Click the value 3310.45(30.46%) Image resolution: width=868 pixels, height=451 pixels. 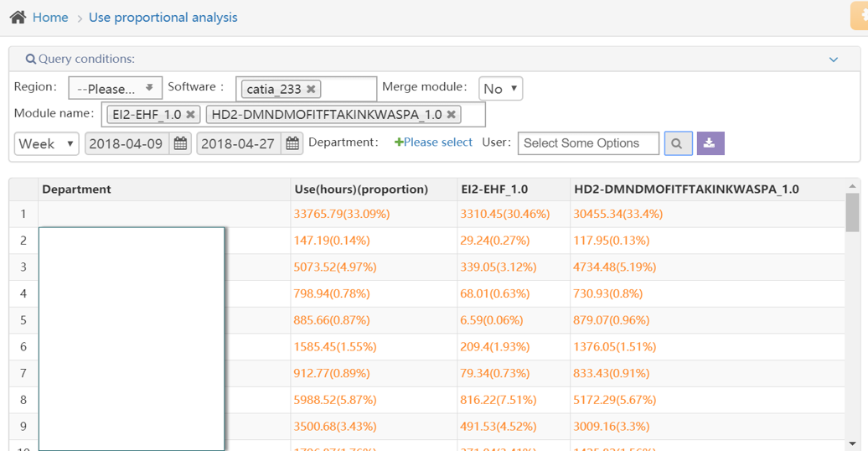coord(505,214)
